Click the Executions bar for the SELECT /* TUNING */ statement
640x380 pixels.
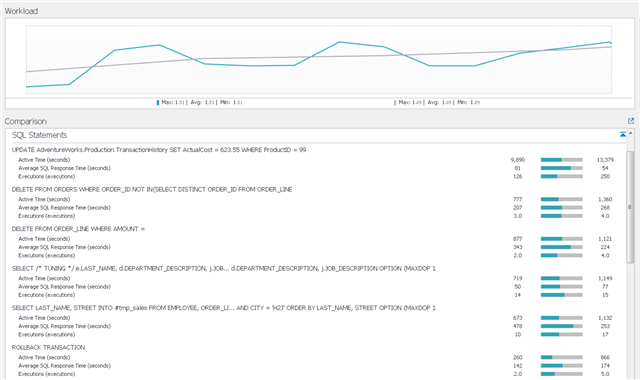point(562,295)
